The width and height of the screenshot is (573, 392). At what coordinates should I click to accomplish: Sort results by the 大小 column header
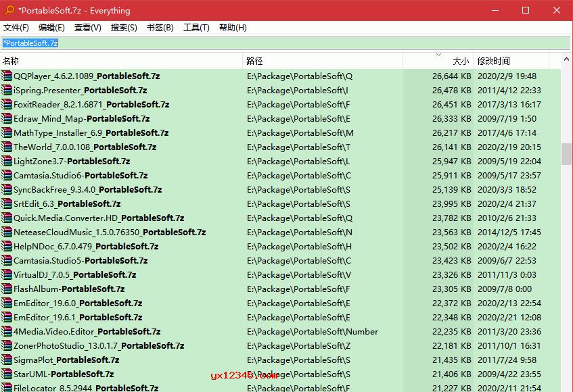coord(438,61)
